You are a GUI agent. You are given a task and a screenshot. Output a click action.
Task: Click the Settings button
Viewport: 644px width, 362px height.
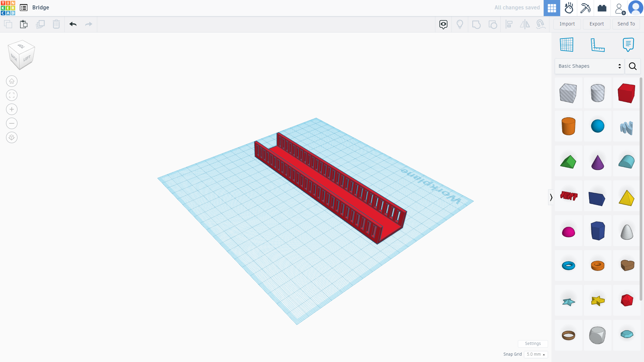tap(533, 344)
